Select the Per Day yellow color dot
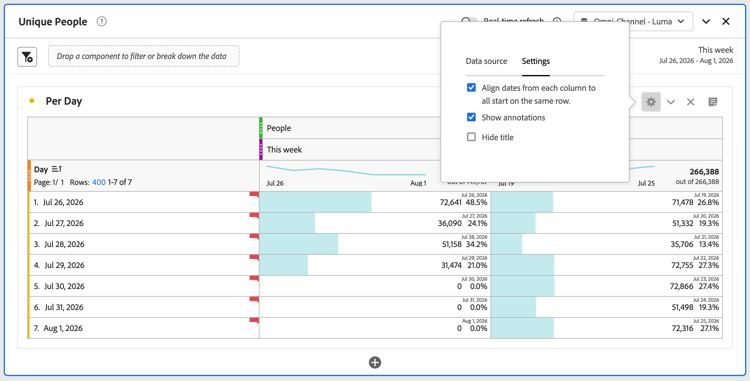The image size is (750, 381). tap(32, 101)
